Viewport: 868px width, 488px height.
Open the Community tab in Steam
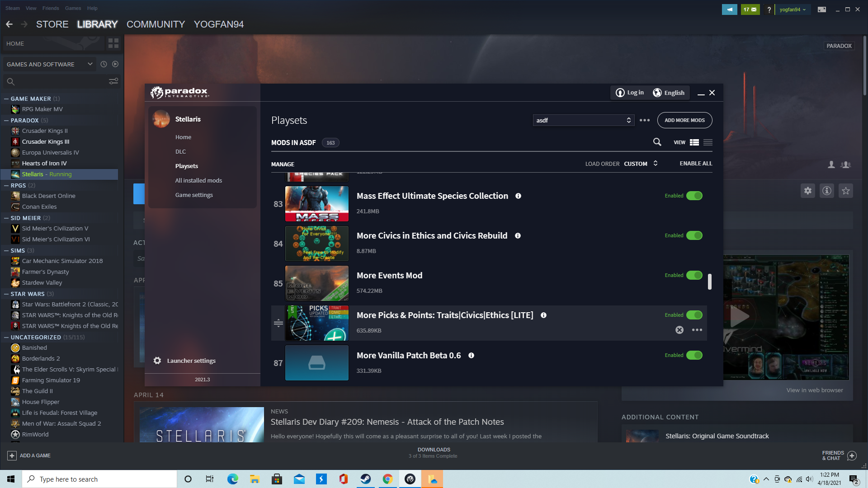pos(156,24)
